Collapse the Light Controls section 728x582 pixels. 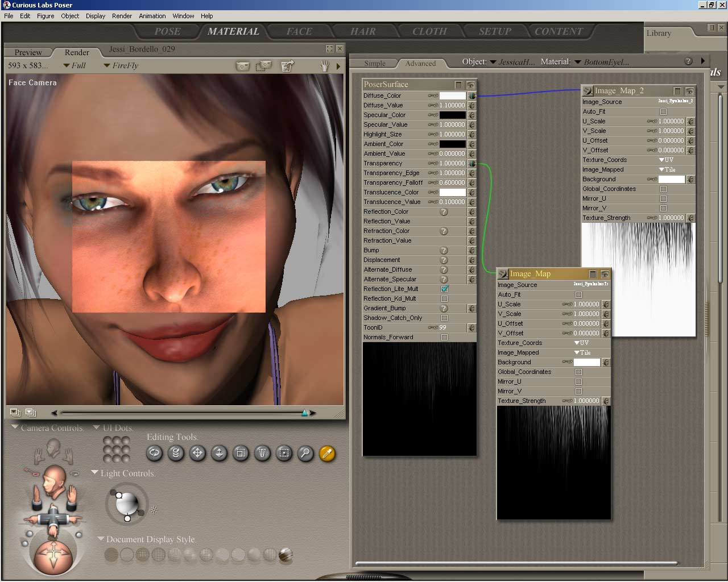click(94, 473)
